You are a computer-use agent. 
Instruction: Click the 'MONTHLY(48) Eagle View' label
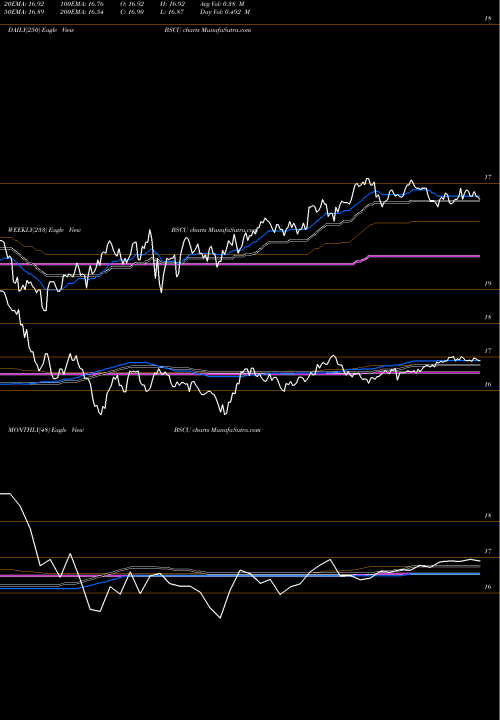click(x=46, y=430)
